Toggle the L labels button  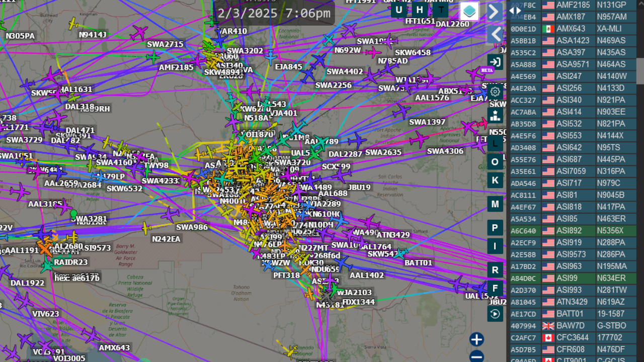click(495, 143)
